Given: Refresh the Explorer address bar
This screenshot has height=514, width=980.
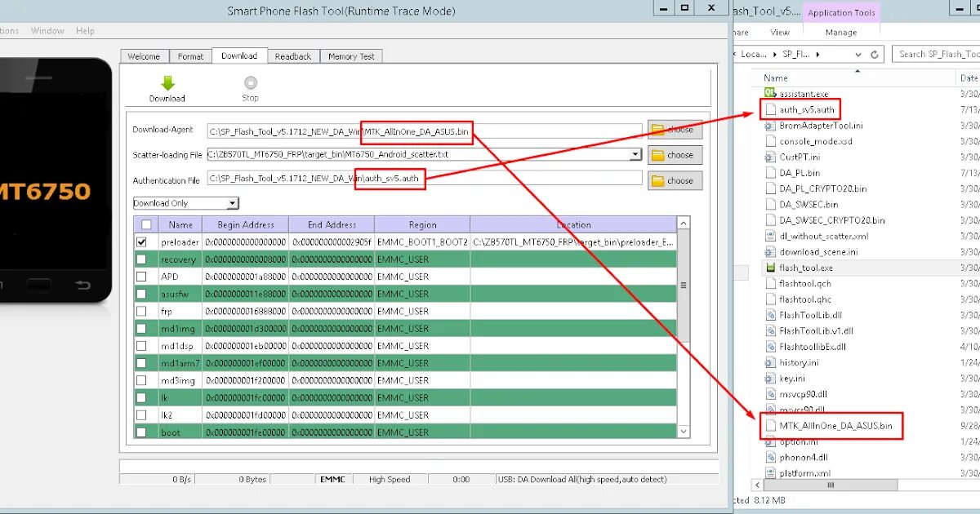Looking at the screenshot, I should [x=875, y=55].
